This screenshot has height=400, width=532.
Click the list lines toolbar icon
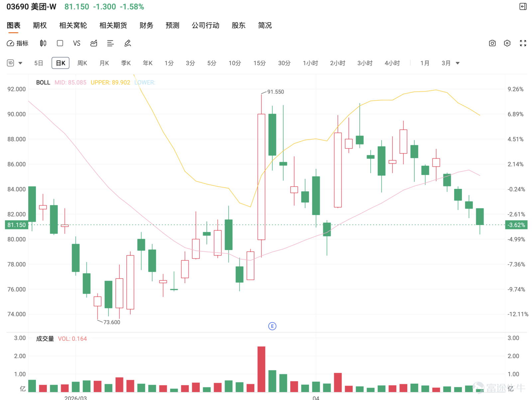click(110, 43)
